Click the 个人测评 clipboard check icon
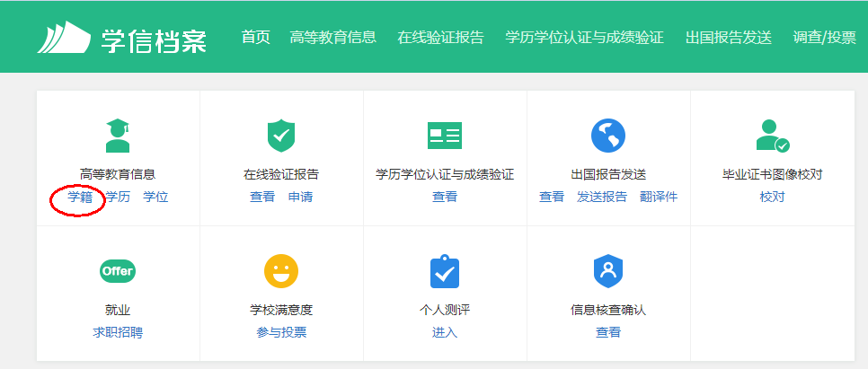Image resolution: width=868 pixels, height=369 pixels. coord(444,271)
